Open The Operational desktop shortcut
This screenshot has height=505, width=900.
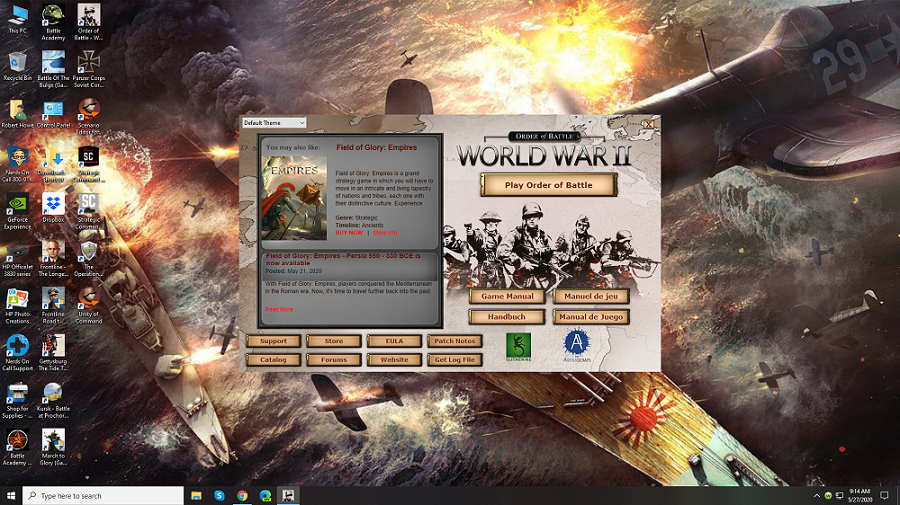pyautogui.click(x=88, y=258)
